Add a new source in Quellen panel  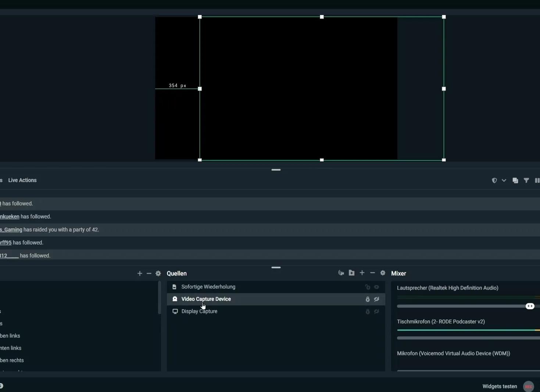point(362,273)
